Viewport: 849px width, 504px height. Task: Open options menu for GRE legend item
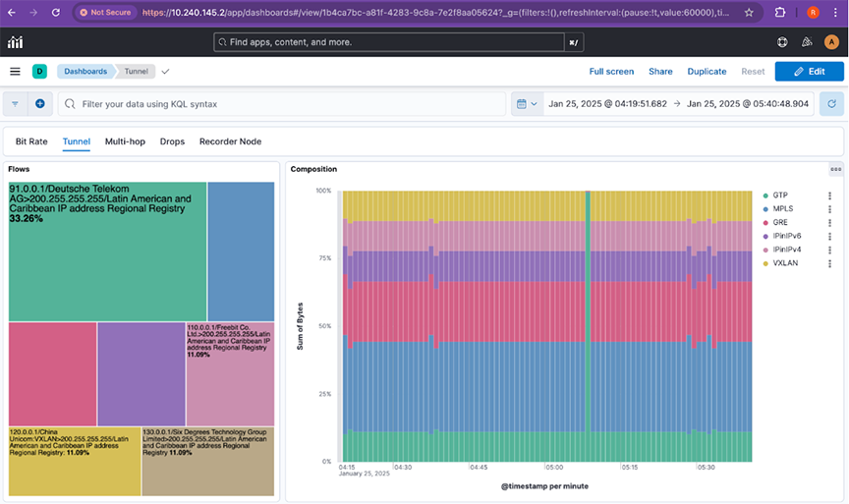830,223
